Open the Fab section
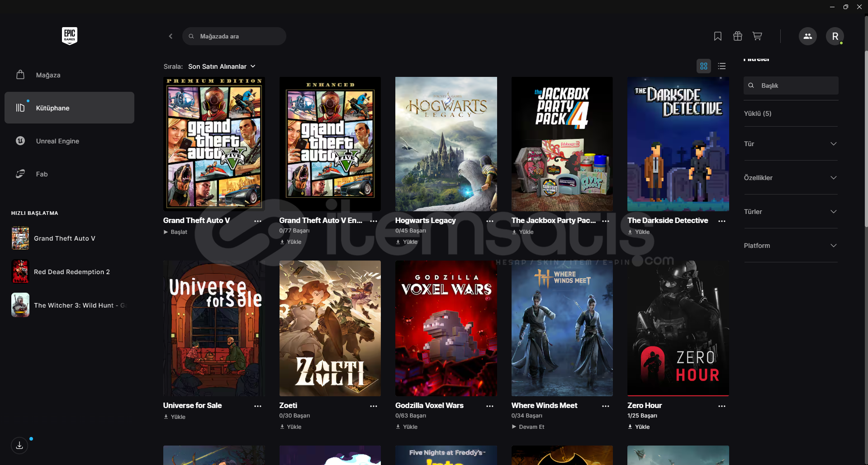The image size is (868, 465). click(x=69, y=174)
